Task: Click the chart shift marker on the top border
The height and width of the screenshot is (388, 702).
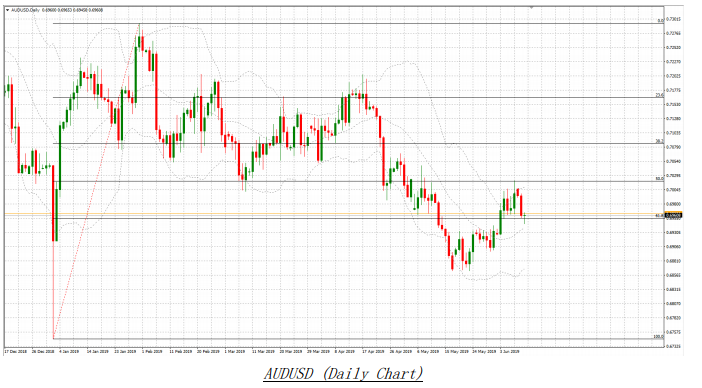Action: pos(531,8)
